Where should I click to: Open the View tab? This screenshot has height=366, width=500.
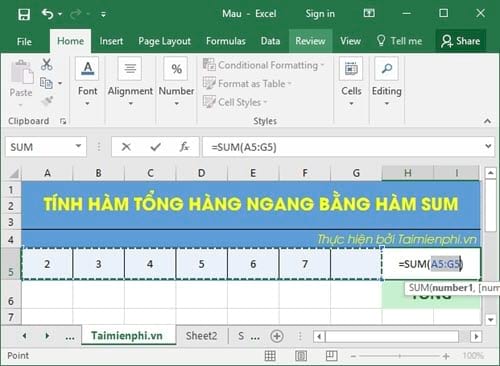click(x=350, y=41)
